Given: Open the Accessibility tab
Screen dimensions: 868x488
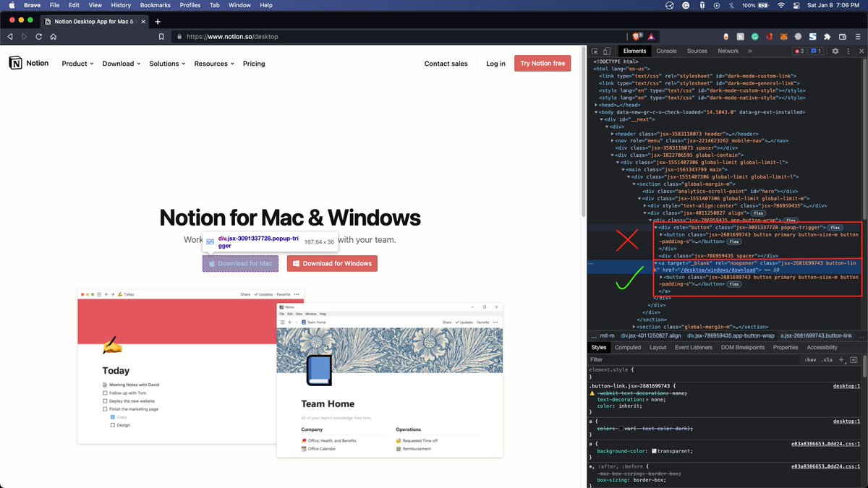Looking at the screenshot, I should [822, 348].
